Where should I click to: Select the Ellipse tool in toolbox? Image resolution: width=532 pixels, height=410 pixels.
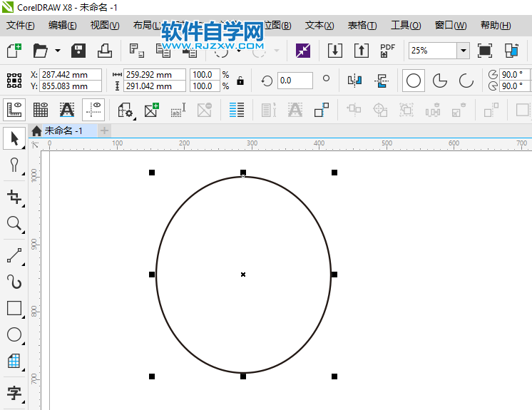point(14,334)
